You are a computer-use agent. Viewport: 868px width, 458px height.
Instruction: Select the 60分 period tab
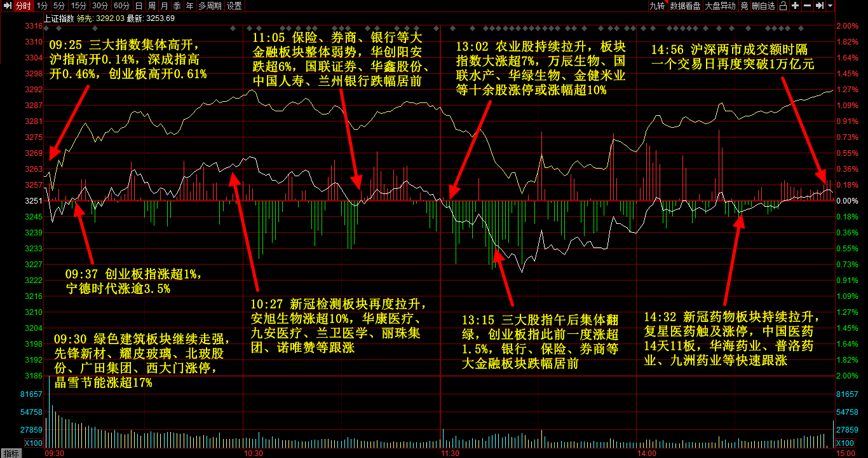[121, 6]
